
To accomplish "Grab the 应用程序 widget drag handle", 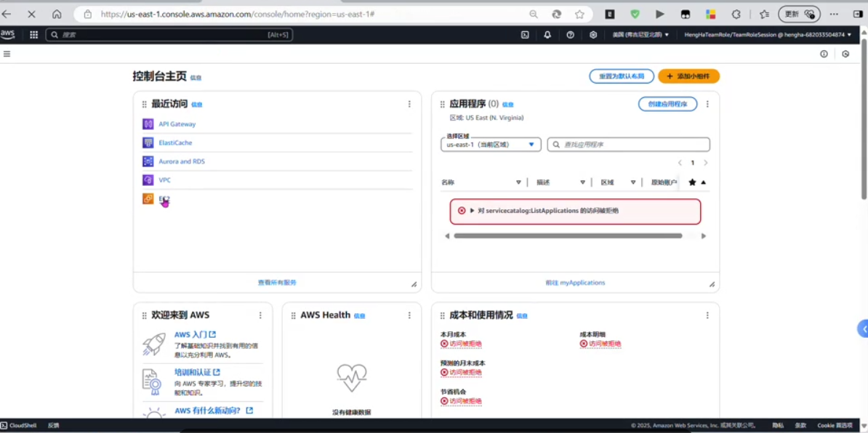I will 442,104.
